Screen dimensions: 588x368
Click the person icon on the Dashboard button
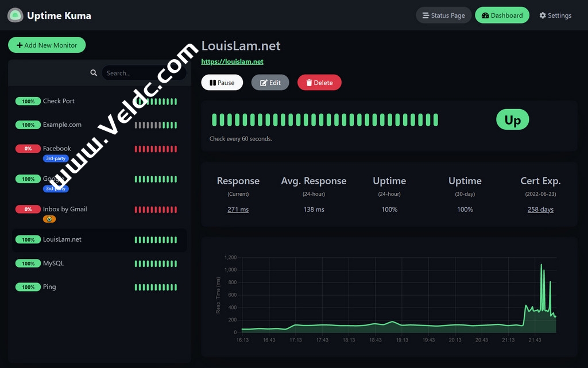(486, 15)
